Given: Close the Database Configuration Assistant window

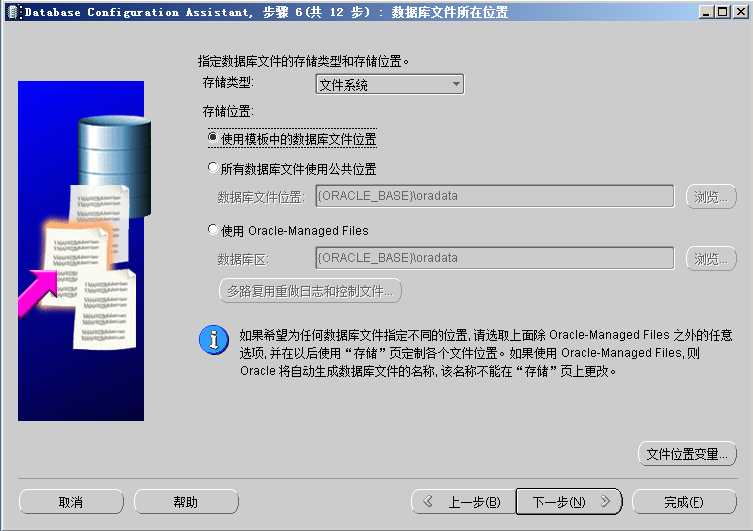Looking at the screenshot, I should coord(741,12).
